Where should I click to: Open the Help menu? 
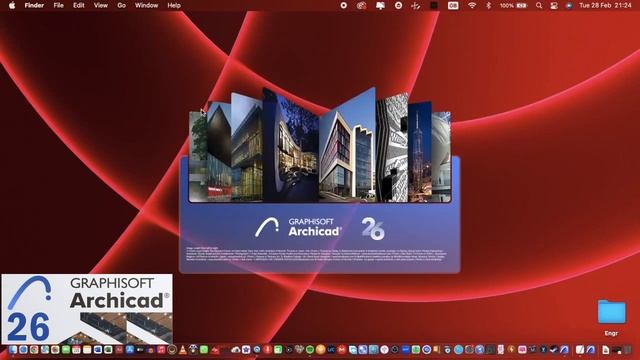point(174,5)
